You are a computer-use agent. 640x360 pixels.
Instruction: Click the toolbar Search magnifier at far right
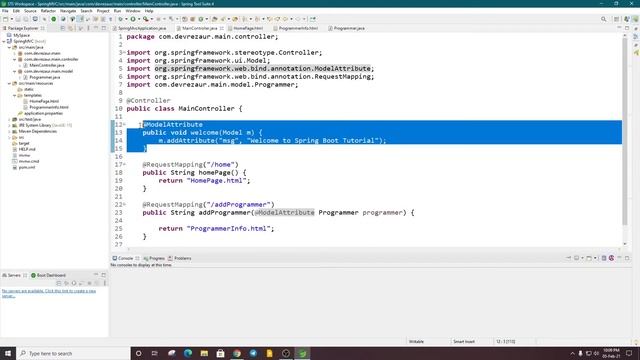click(x=603, y=19)
